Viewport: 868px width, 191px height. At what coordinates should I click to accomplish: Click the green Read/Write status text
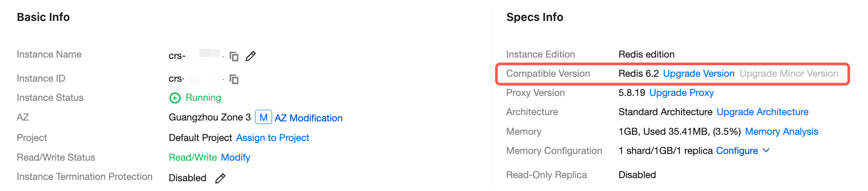pyautogui.click(x=193, y=158)
